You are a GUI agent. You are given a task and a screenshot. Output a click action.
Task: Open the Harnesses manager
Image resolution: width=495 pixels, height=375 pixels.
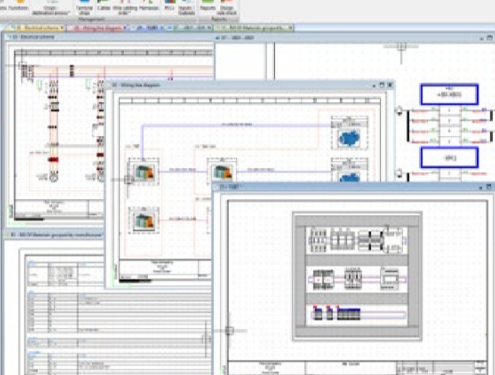click(149, 5)
